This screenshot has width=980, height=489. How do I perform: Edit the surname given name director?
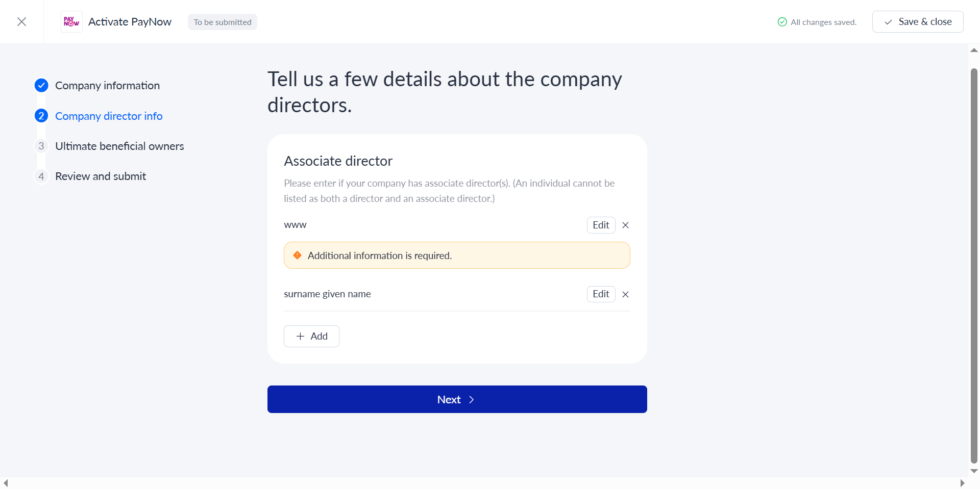click(x=601, y=294)
